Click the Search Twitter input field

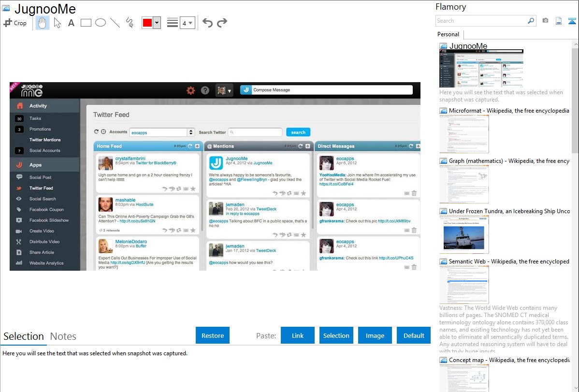[x=255, y=132]
